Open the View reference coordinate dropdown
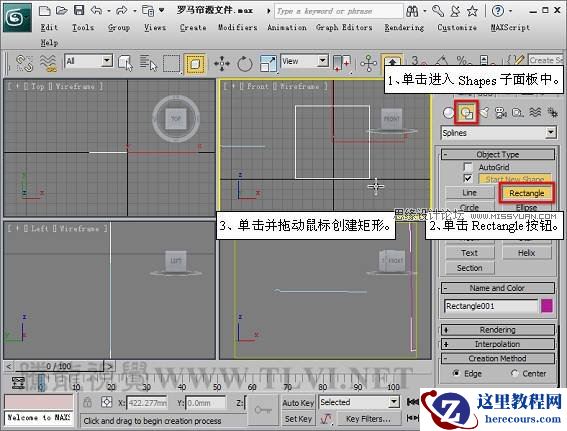Viewport: 567px width, 431px height. [x=304, y=61]
